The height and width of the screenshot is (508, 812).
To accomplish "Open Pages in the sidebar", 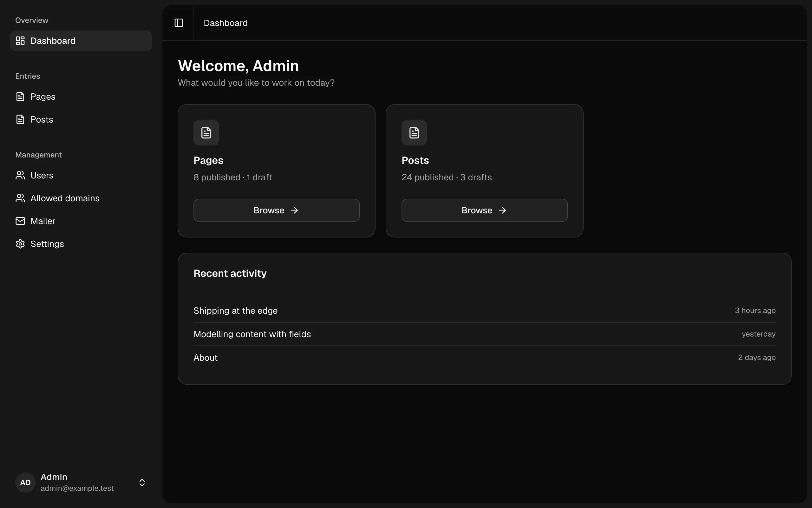I will [x=81, y=97].
